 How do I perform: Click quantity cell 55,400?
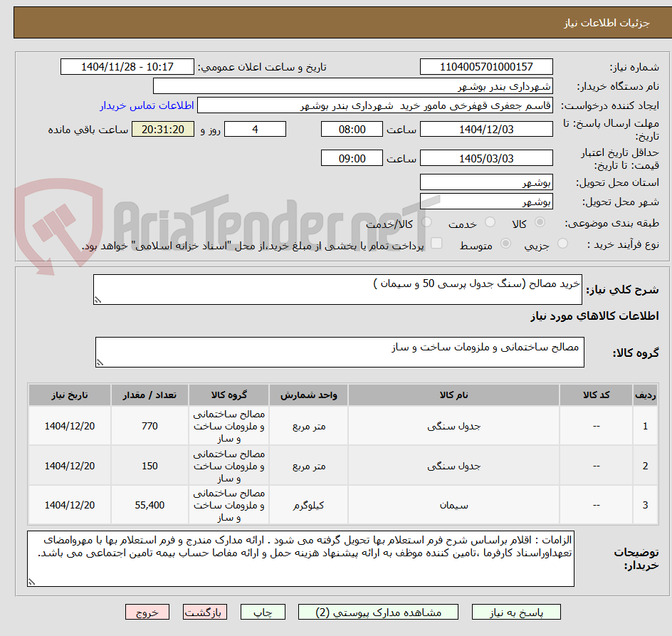click(149, 505)
